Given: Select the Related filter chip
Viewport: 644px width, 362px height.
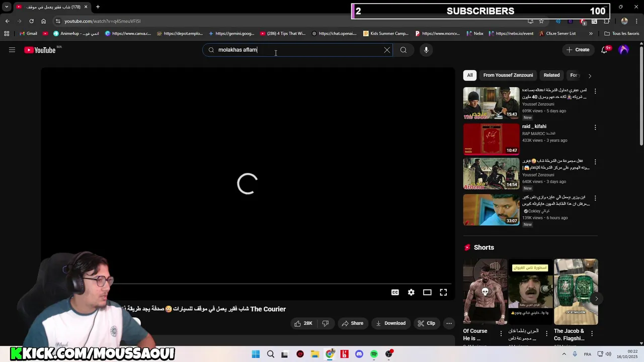Looking at the screenshot, I should [x=551, y=75].
